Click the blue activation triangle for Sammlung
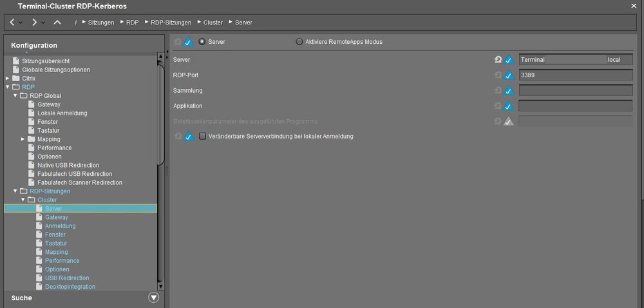644x308 pixels. 509,91
